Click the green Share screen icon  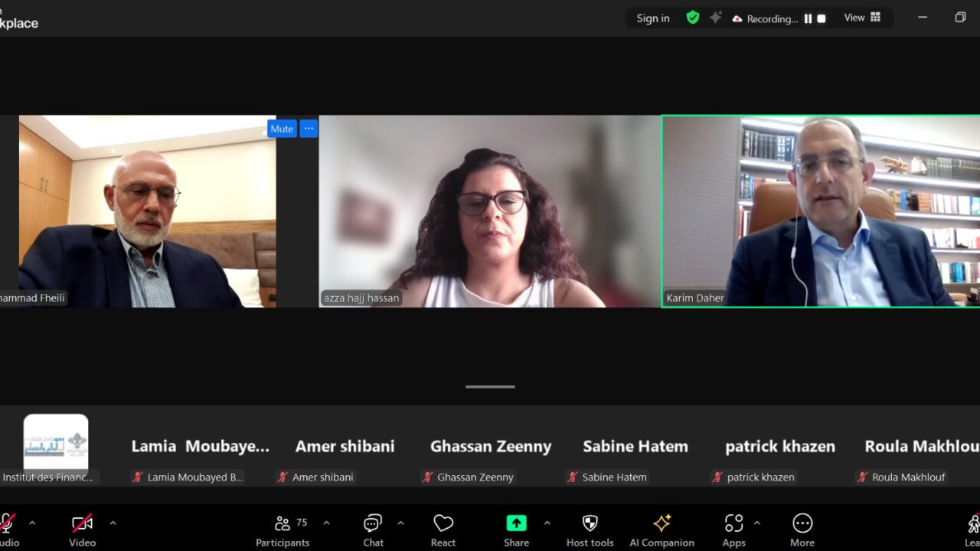coord(516,523)
